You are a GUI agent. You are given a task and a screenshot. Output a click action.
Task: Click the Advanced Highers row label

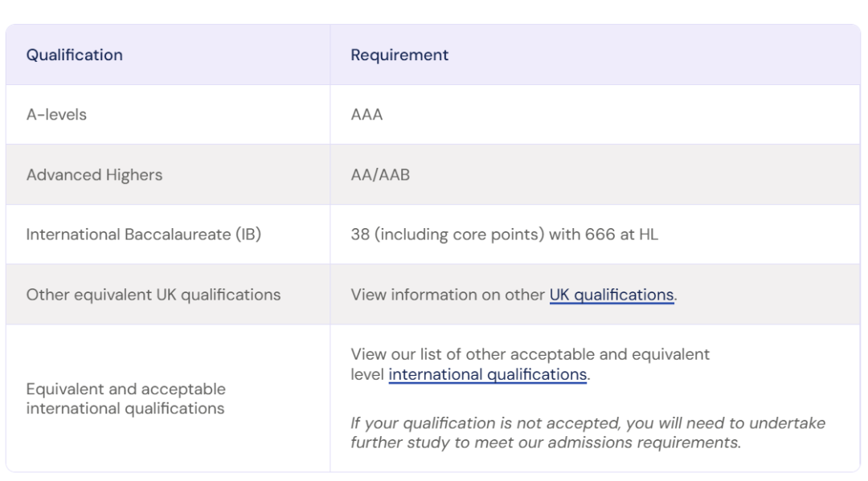94,175
